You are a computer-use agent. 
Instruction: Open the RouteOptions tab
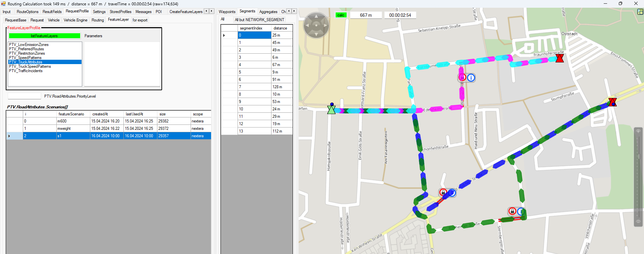click(x=28, y=12)
